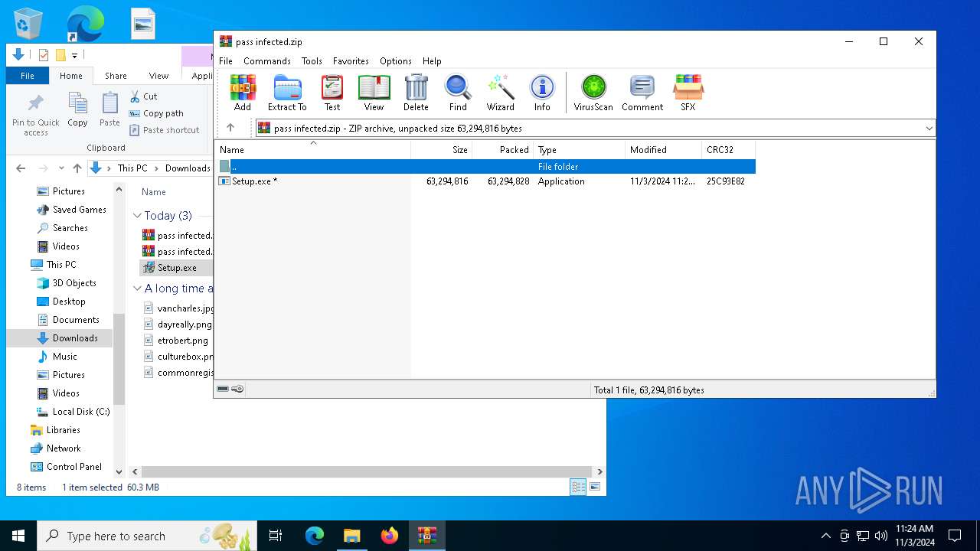
Task: Click the taskbar search box
Action: coord(147,536)
